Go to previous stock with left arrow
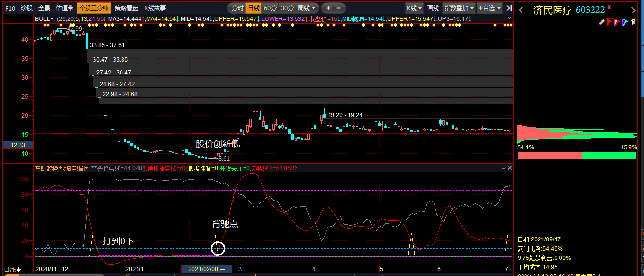 [x=521, y=10]
